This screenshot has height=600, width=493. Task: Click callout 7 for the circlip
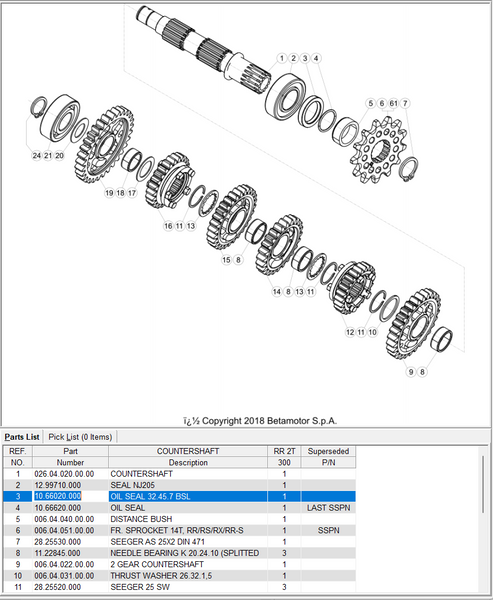pyautogui.click(x=405, y=103)
